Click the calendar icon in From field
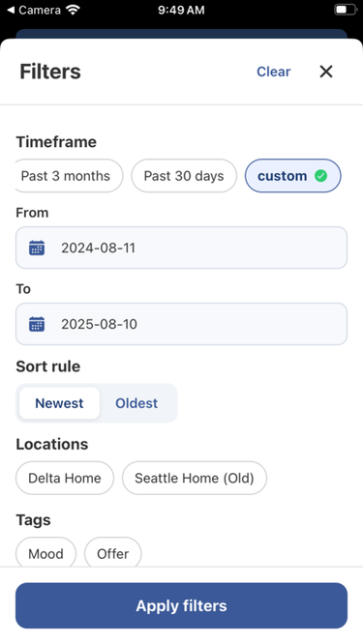 (x=37, y=248)
